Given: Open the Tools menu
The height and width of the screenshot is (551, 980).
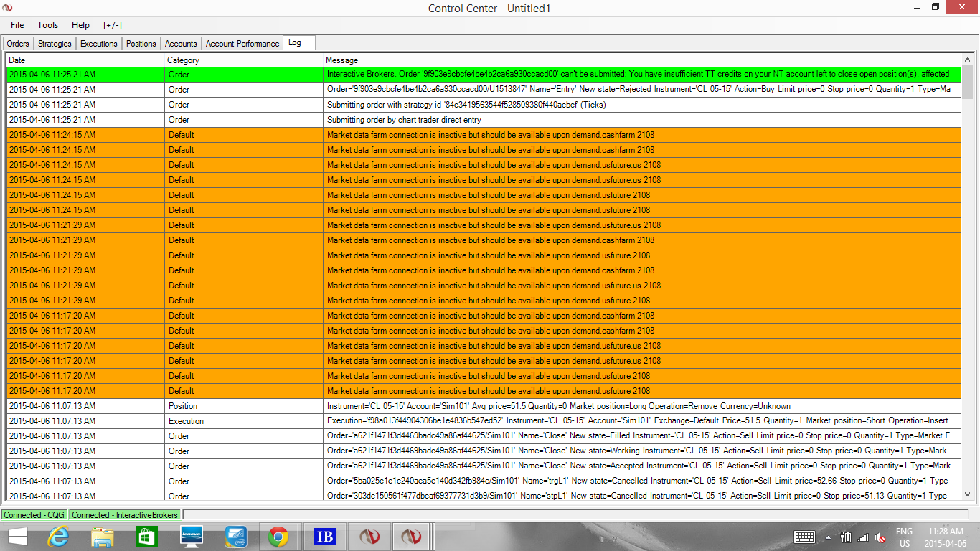Looking at the screenshot, I should point(48,25).
